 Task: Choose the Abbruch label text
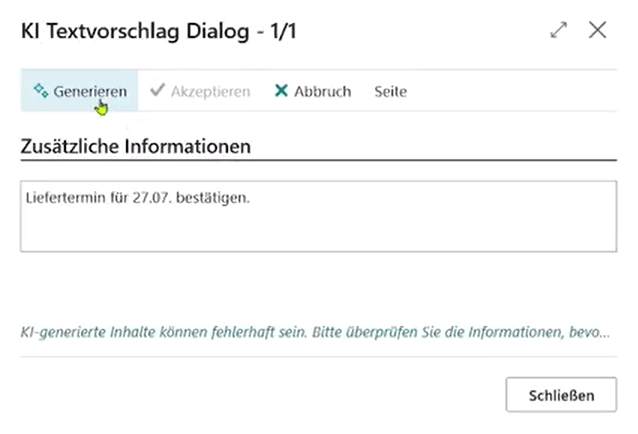[x=323, y=92]
